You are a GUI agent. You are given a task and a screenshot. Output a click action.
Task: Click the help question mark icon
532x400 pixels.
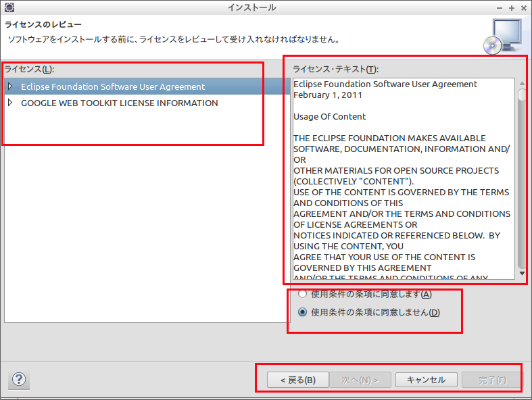coord(19,379)
